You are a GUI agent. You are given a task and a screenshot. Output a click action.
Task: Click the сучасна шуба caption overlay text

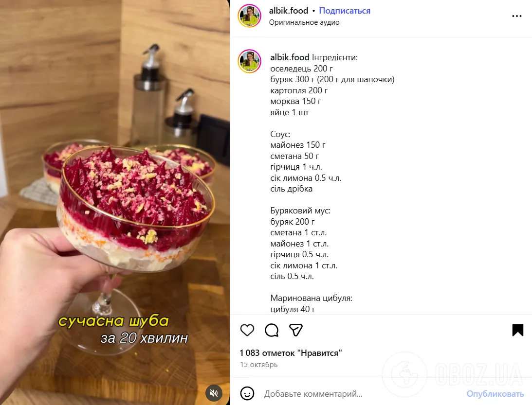tap(113, 321)
